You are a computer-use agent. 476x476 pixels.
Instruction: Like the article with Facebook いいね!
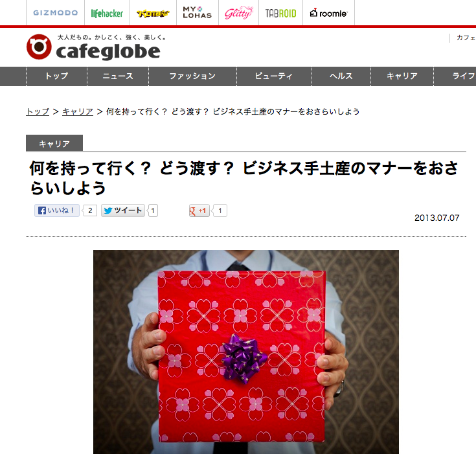click(x=57, y=210)
